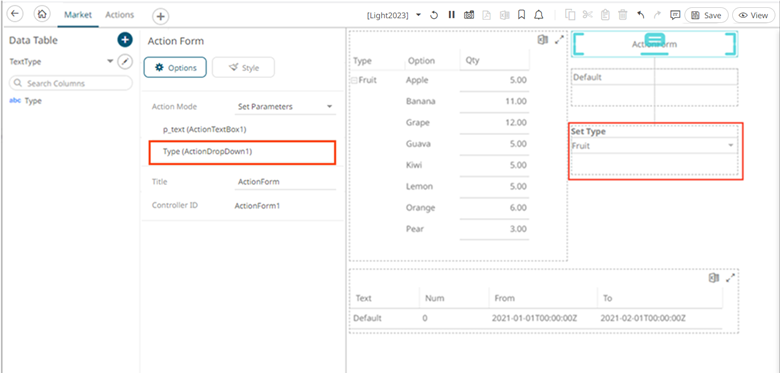
Task: Click the Default text box on dashboard
Action: pos(654,78)
